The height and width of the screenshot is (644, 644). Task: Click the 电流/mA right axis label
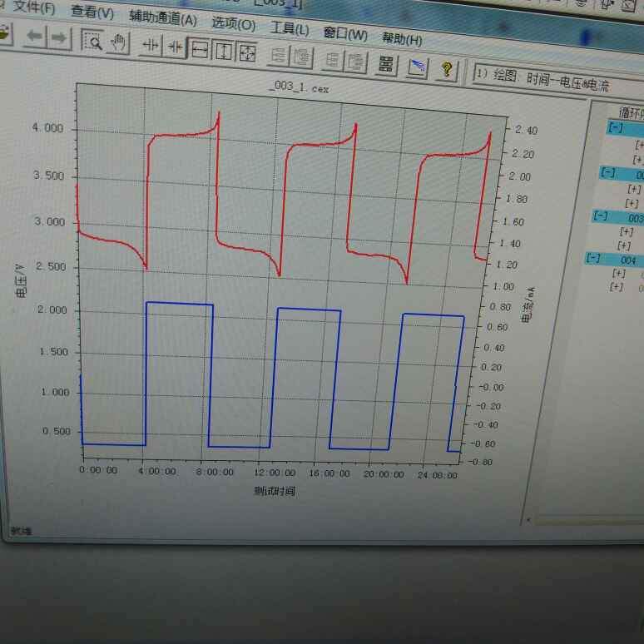pyautogui.click(x=528, y=305)
